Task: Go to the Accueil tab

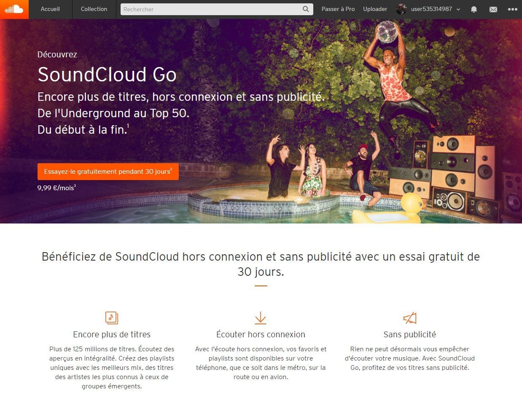Action: coord(50,9)
